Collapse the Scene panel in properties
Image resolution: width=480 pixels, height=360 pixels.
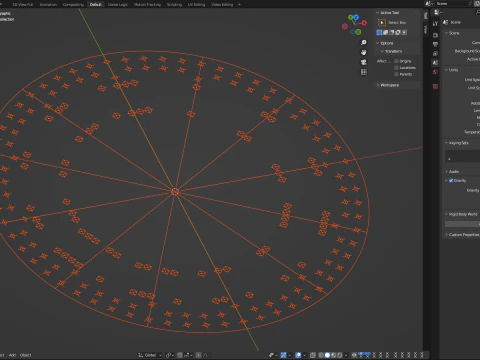click(446, 33)
